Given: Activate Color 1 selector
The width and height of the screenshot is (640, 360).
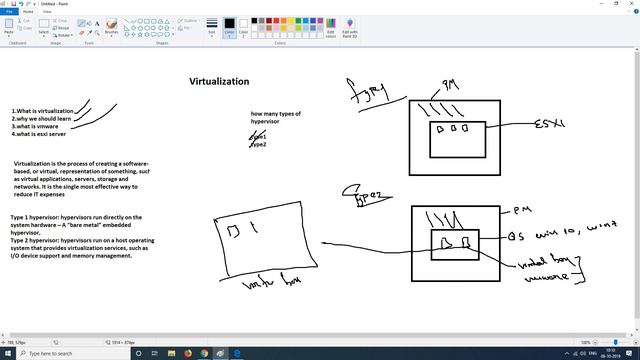Looking at the screenshot, I should pos(229,28).
